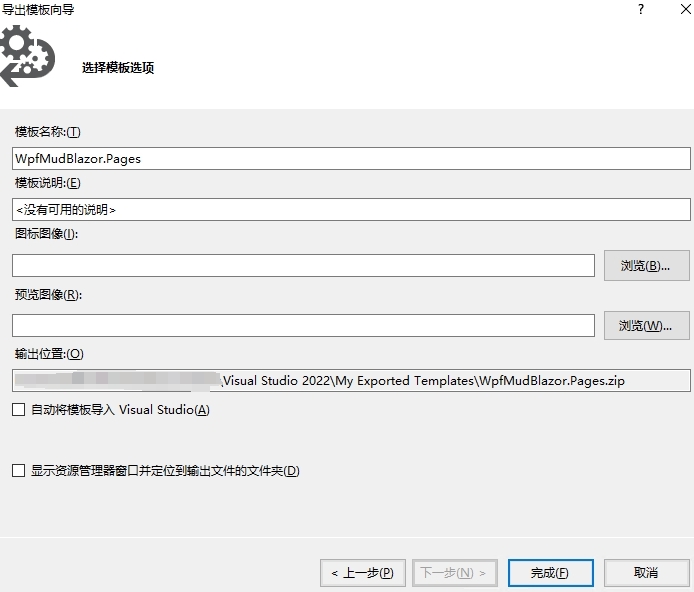Image resolution: width=694 pixels, height=592 pixels.
Task: Open help with the question mark icon
Action: pyautogui.click(x=641, y=9)
